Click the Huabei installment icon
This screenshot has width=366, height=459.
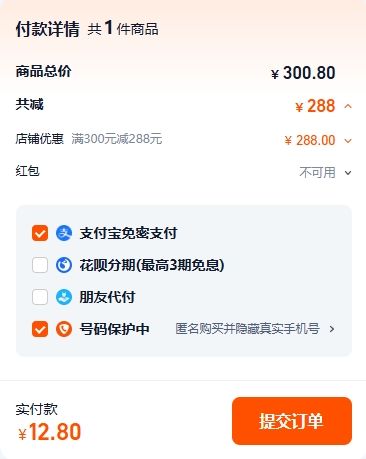(64, 265)
